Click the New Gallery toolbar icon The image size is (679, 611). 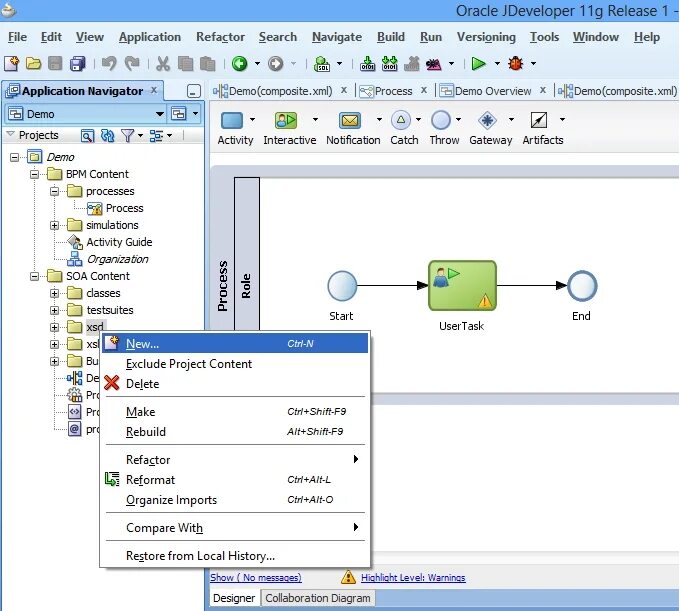12,64
